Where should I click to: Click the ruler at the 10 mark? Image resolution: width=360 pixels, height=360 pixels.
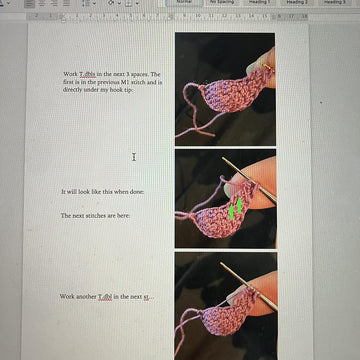[198, 16]
